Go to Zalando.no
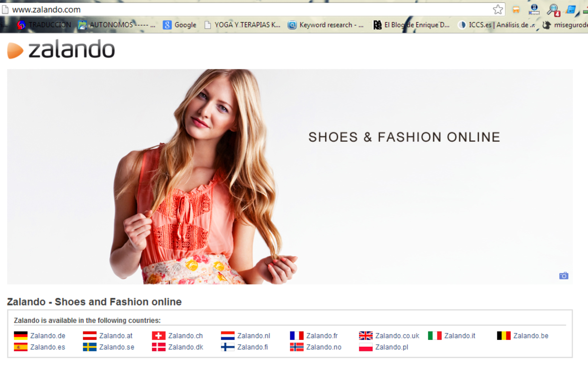Viewport: 588px width, 365px height. (x=324, y=347)
